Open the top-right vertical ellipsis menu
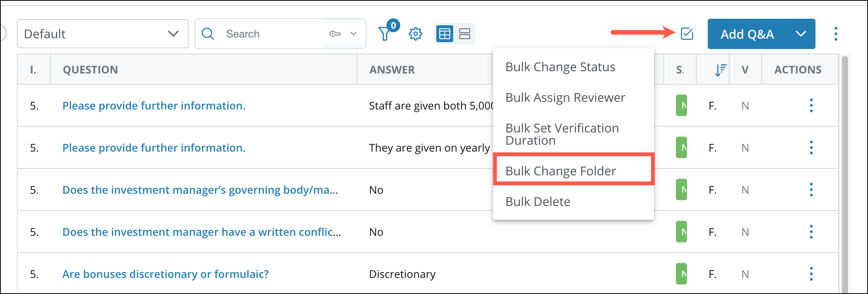This screenshot has width=868, height=294. pyautogui.click(x=836, y=34)
